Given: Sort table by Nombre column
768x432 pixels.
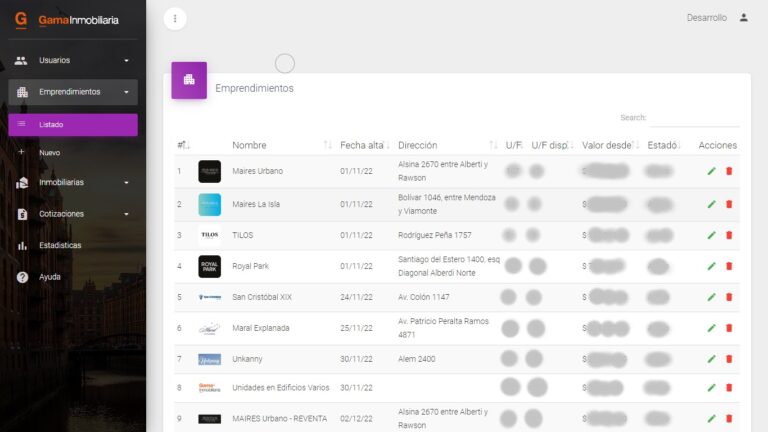Looking at the screenshot, I should 249,145.
